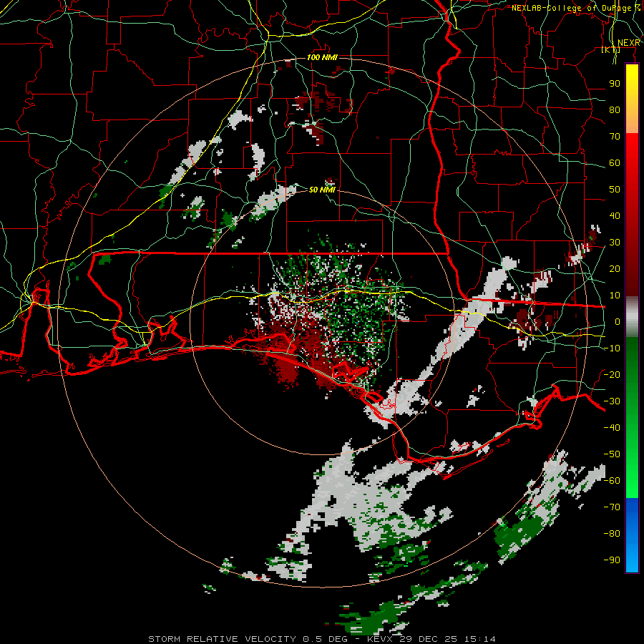
Task: Click the -50 label on the velocity scale
Action: [612, 454]
